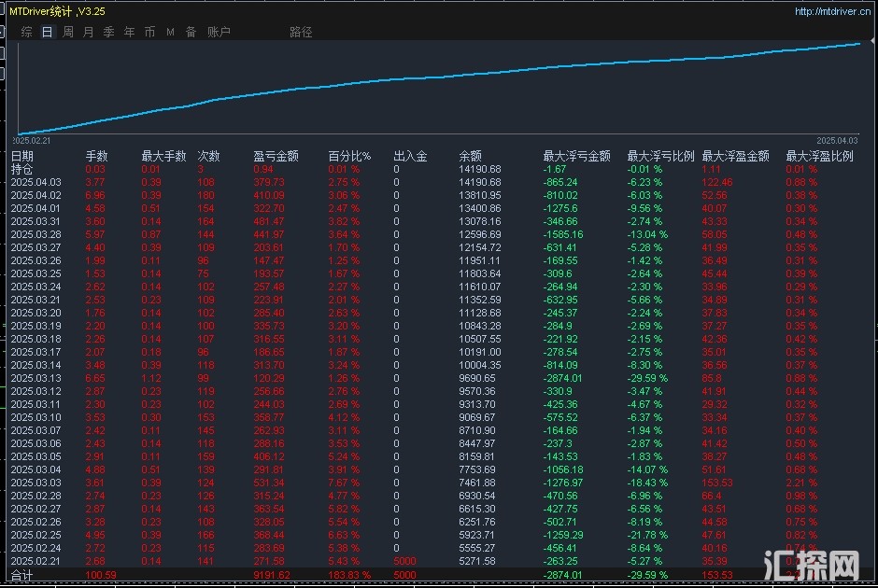
Task: Select the 年 yearly tab
Action: coord(129,32)
